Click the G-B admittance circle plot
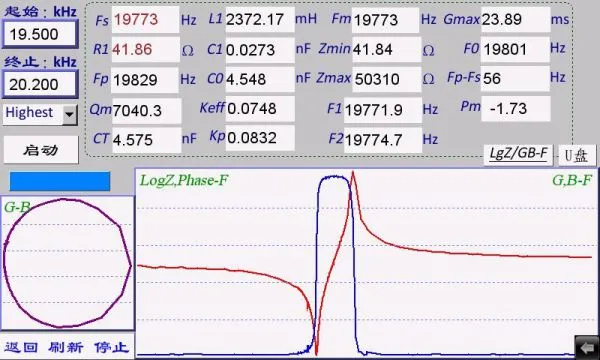The image size is (600, 360). (67, 263)
